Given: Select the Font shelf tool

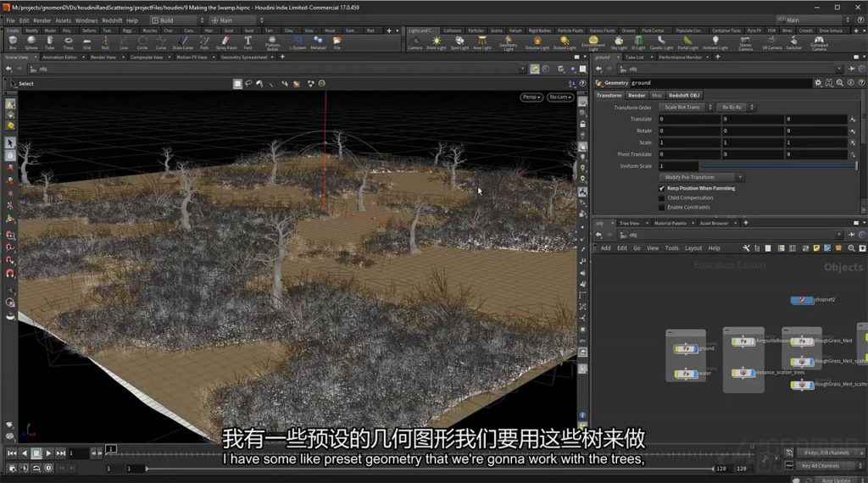Looking at the screenshot, I should 248,42.
